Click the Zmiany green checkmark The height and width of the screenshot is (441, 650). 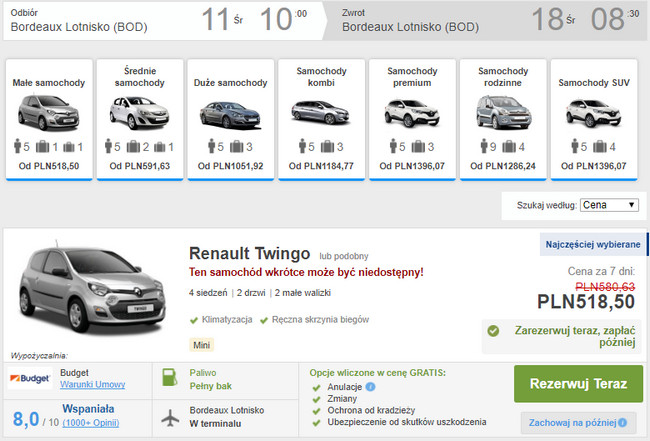317,399
